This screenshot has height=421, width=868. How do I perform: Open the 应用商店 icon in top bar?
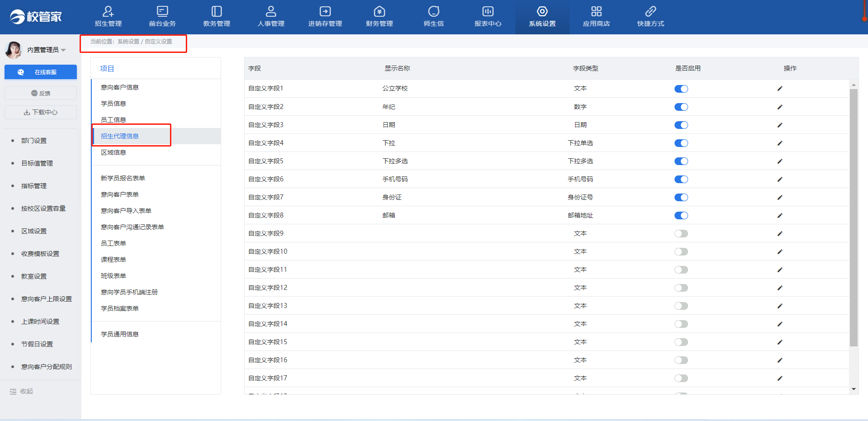[x=596, y=12]
